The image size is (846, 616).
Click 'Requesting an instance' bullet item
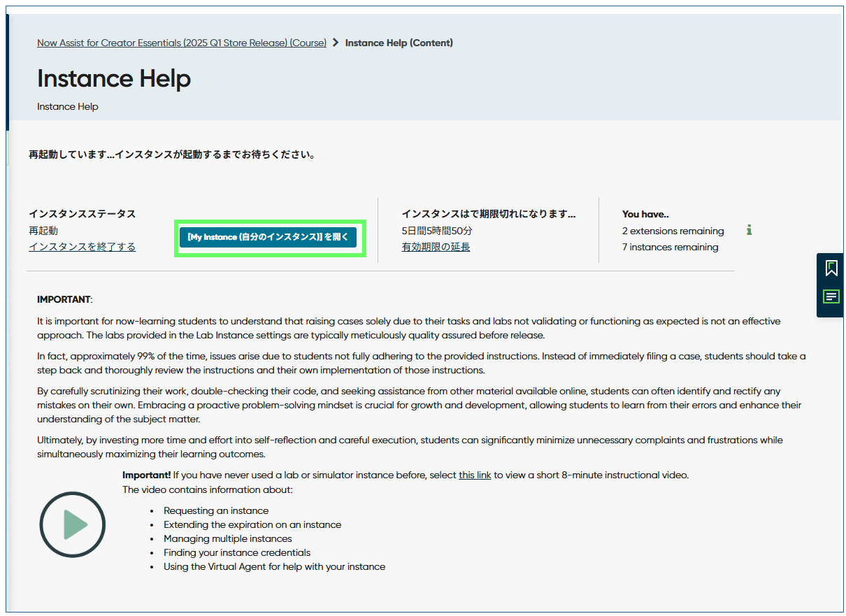216,510
